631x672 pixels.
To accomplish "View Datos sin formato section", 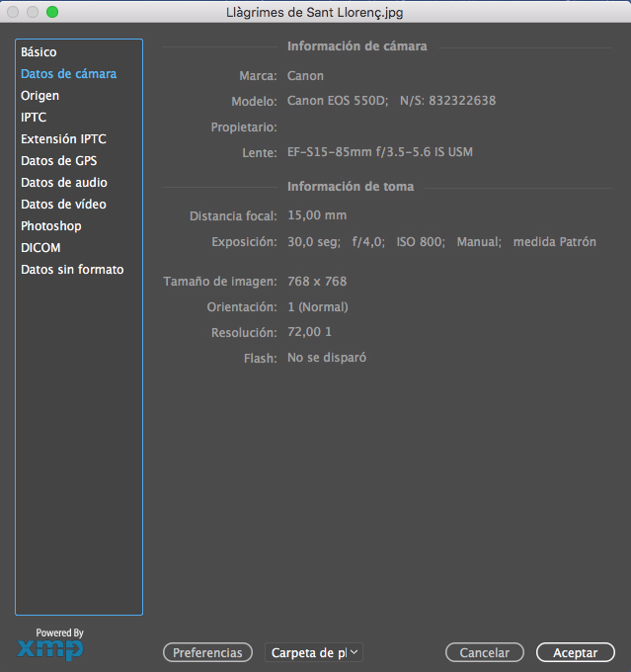I will tap(72, 270).
